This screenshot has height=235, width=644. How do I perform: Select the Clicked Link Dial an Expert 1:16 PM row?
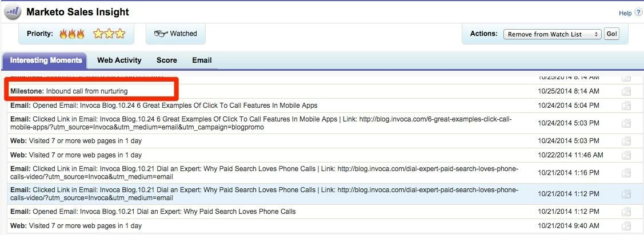coord(264,173)
